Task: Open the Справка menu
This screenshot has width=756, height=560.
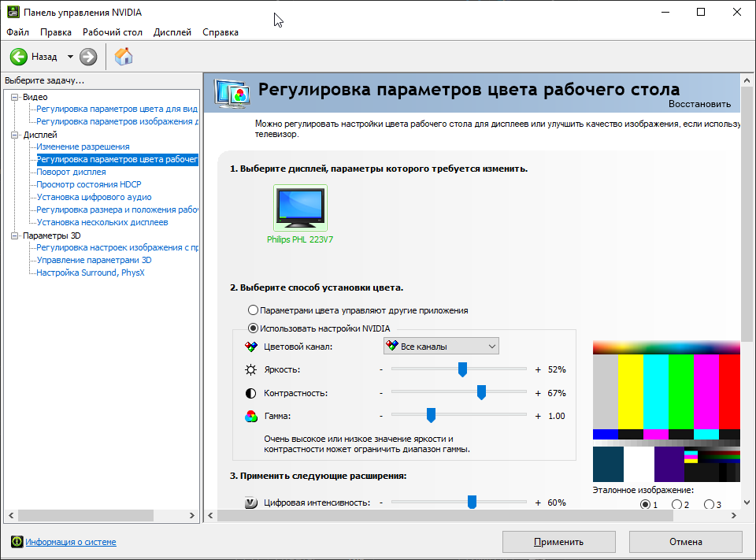Action: pos(220,32)
